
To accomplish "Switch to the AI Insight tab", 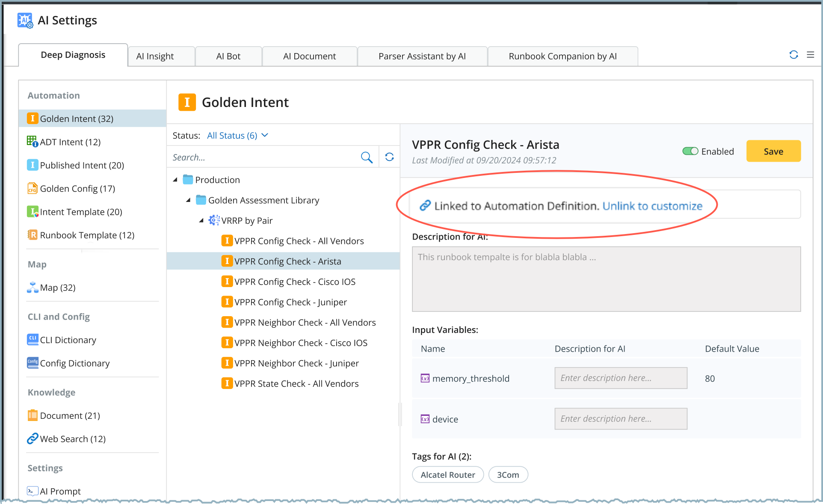I will tap(155, 56).
